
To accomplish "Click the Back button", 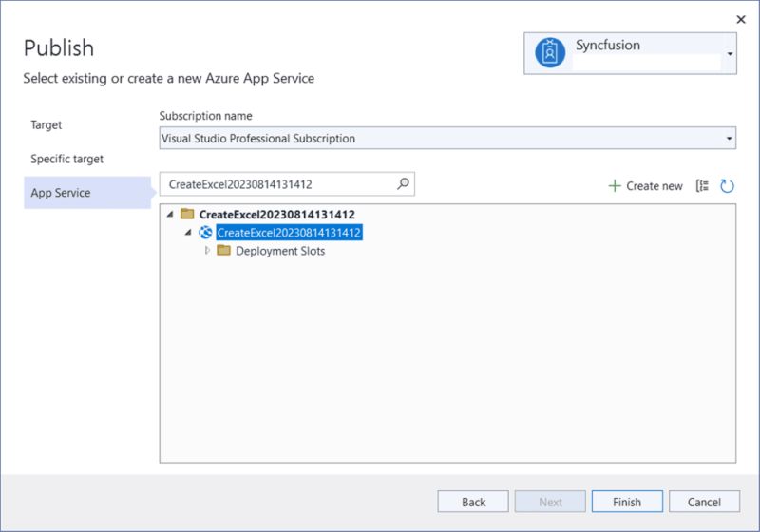I will tap(473, 502).
